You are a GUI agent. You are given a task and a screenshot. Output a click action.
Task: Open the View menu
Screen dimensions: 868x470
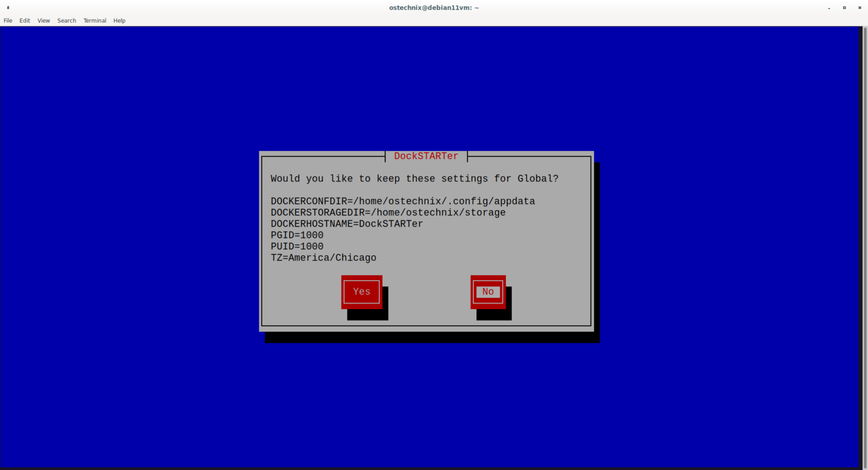pyautogui.click(x=43, y=20)
